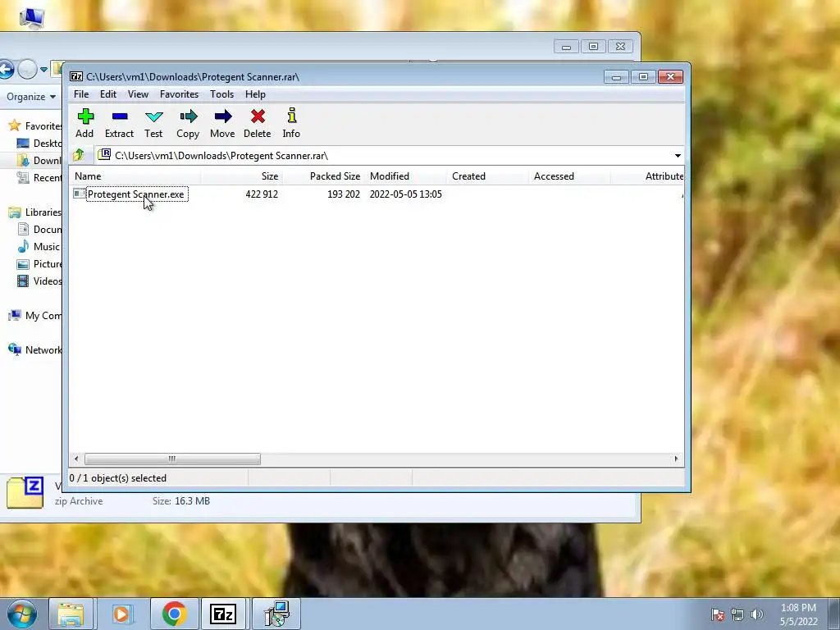
Task: Sort by the Created column header
Action: click(487, 176)
